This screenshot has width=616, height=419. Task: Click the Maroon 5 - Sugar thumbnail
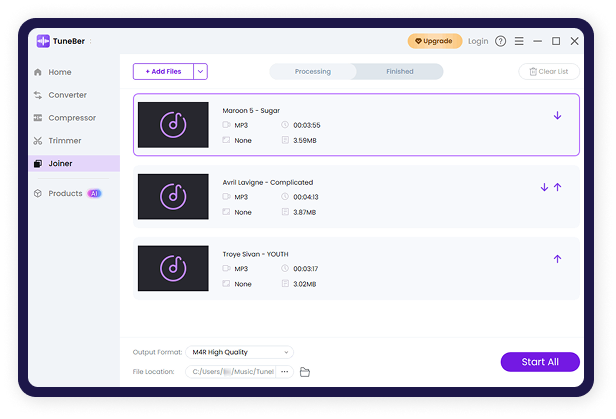173,125
